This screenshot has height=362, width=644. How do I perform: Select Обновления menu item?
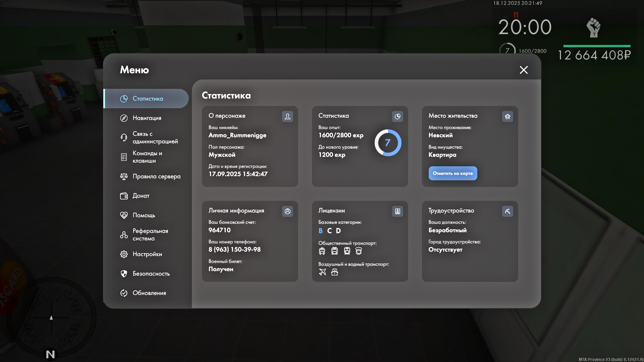coord(149,293)
